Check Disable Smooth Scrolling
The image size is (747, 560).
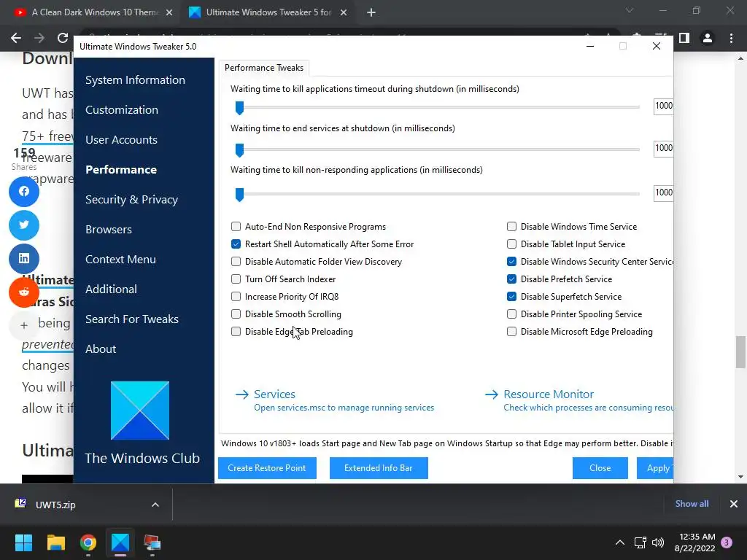[x=236, y=314]
